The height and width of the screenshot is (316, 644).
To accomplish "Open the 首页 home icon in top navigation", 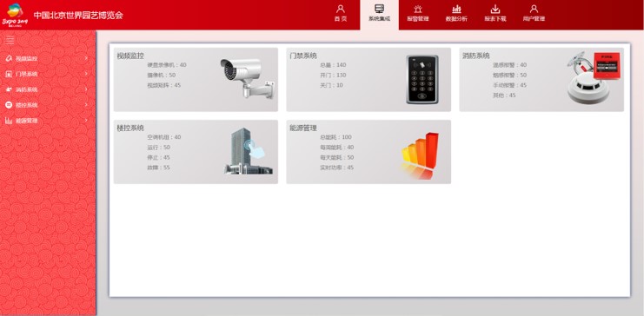I will [341, 9].
